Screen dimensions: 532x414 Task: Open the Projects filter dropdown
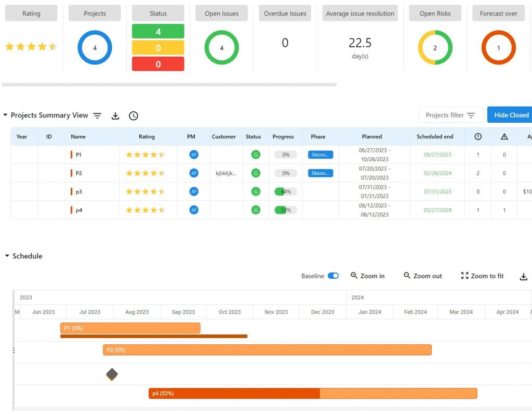450,115
